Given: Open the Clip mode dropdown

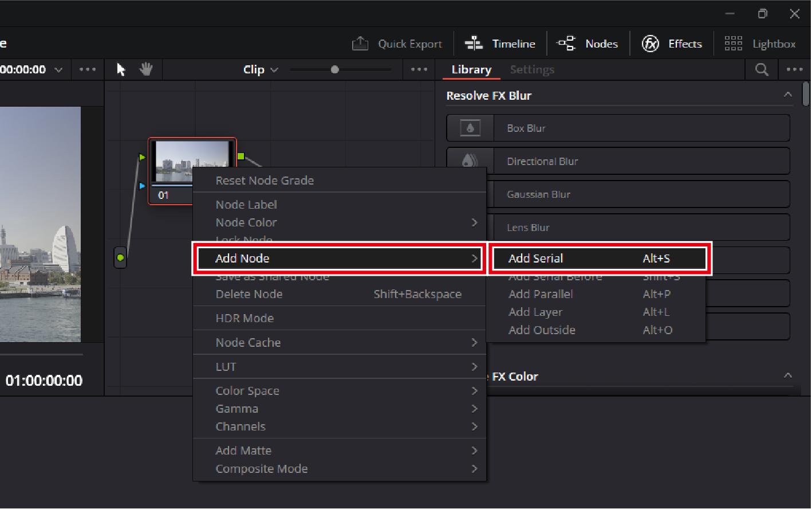Looking at the screenshot, I should 260,69.
